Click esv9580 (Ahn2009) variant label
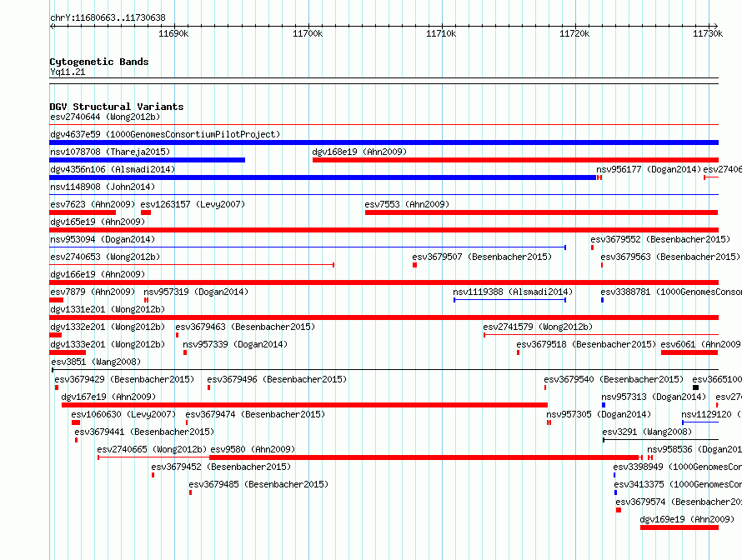 [x=253, y=449]
